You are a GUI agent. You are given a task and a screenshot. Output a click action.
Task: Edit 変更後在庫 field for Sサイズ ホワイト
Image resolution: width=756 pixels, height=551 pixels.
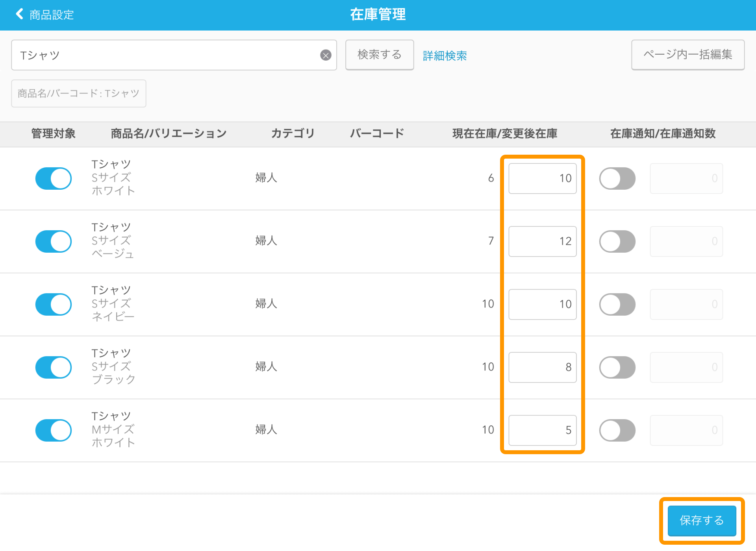pos(543,178)
